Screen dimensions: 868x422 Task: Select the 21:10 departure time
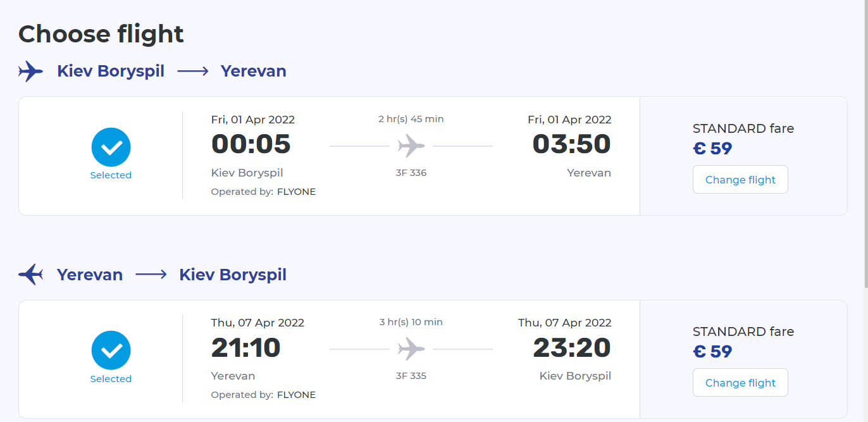tap(246, 347)
